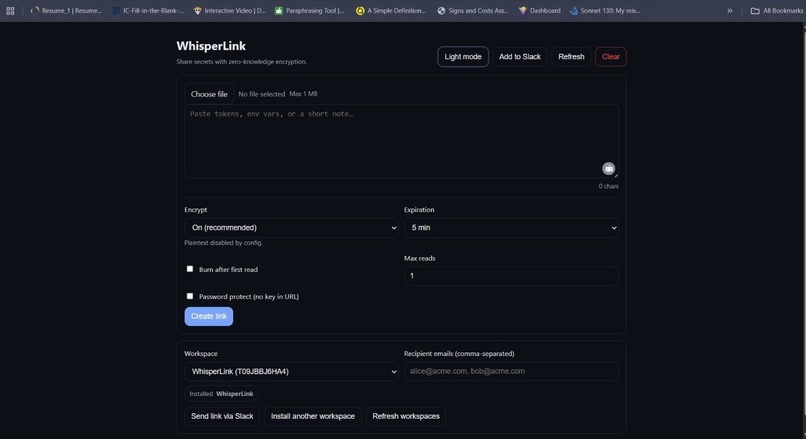Click the 'No file selected' text
The height and width of the screenshot is (439, 806).
261,94
